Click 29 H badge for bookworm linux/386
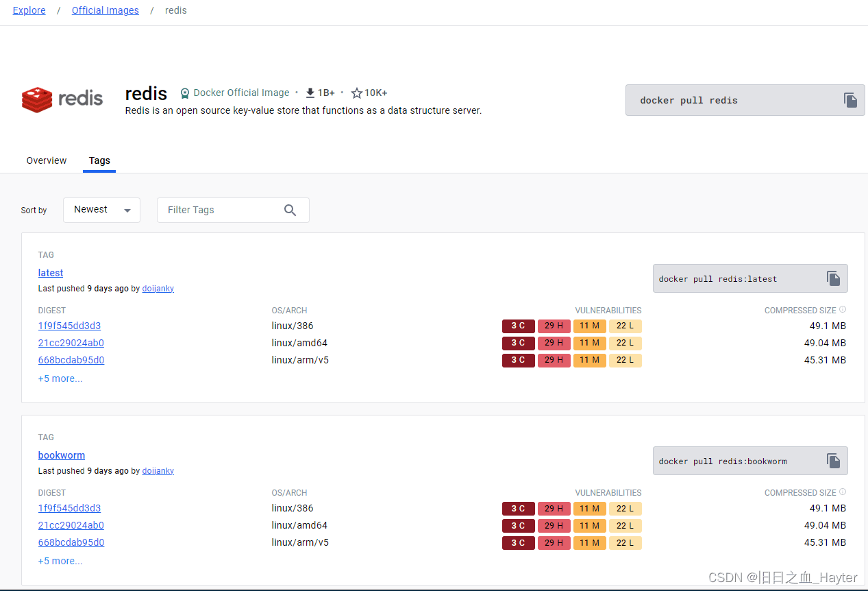Screen dimensions: 868x591 pyautogui.click(x=554, y=508)
